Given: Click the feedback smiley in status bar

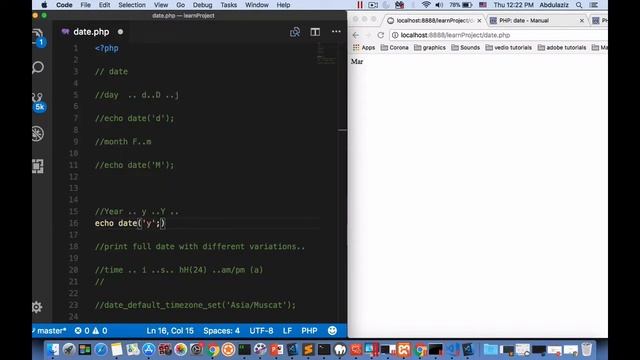Looking at the screenshot, I should [332, 331].
